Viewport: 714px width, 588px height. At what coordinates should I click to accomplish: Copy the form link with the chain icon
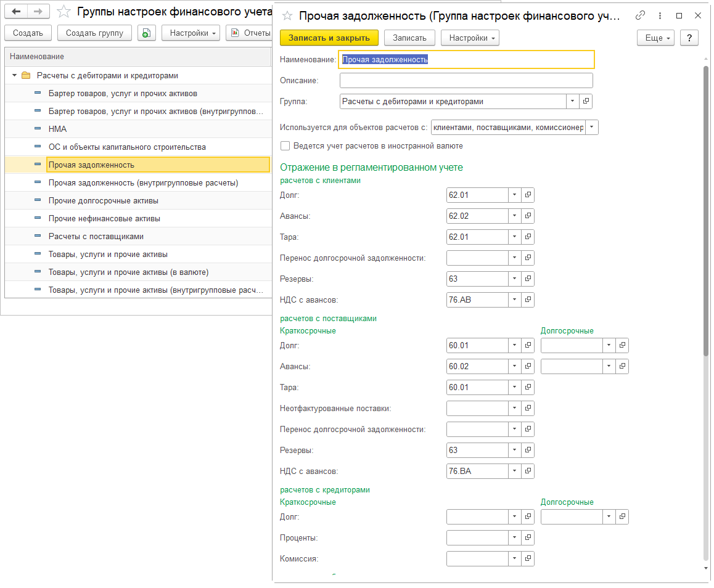click(641, 16)
